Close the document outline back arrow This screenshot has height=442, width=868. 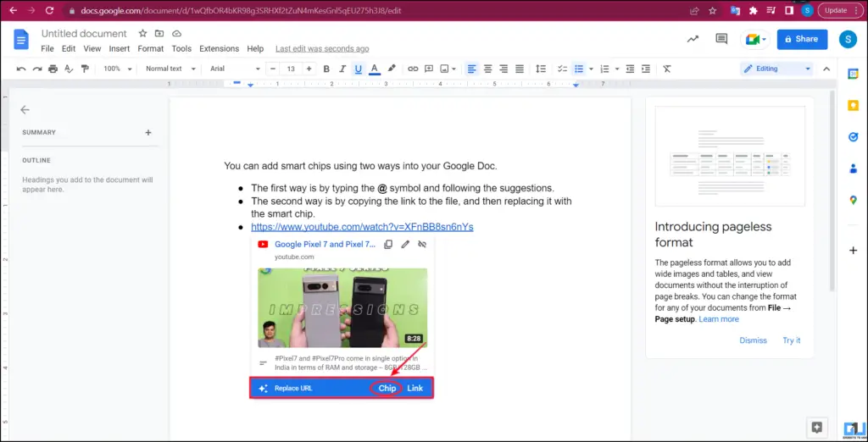(x=25, y=109)
